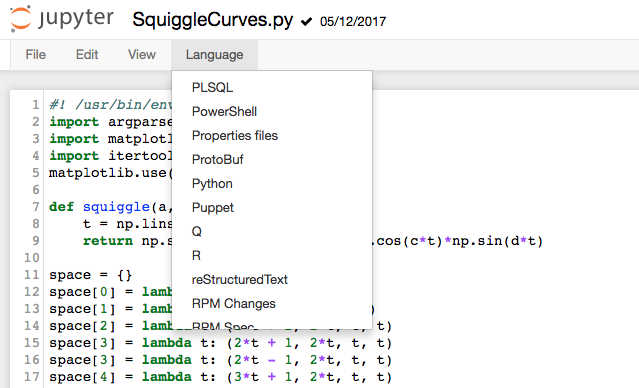This screenshot has height=388, width=639.
Task: Click 'space[2]' on line 14
Action: 82,326
